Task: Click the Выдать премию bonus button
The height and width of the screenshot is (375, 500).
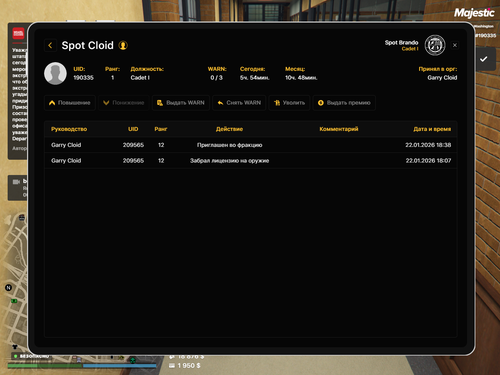Action: tap(344, 103)
